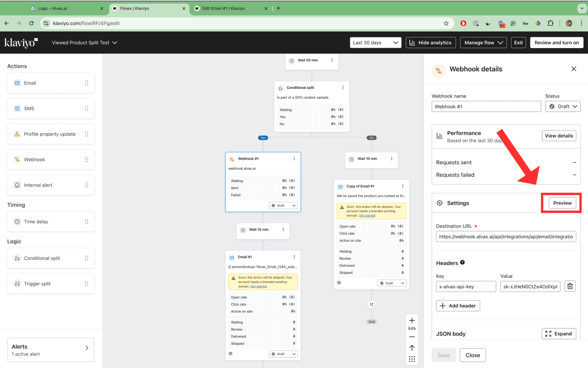
Task: Bookmark this page with the star icon
Action: point(446,23)
